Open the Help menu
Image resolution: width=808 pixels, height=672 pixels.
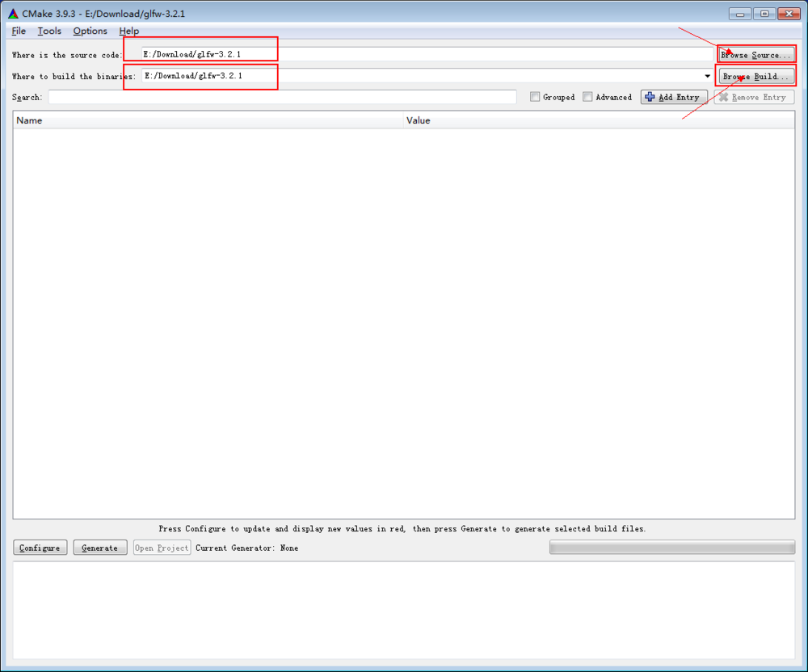point(128,31)
